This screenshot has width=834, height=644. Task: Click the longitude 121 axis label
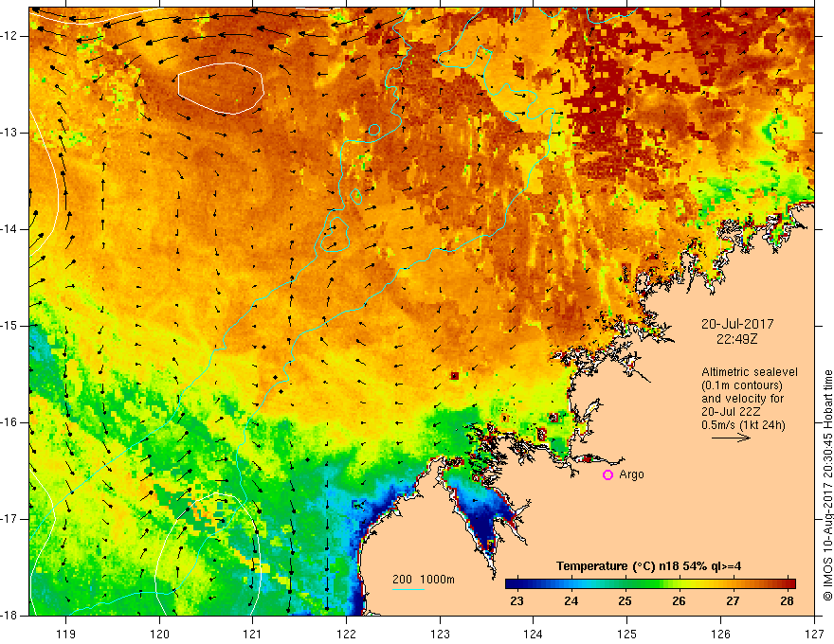click(x=253, y=634)
